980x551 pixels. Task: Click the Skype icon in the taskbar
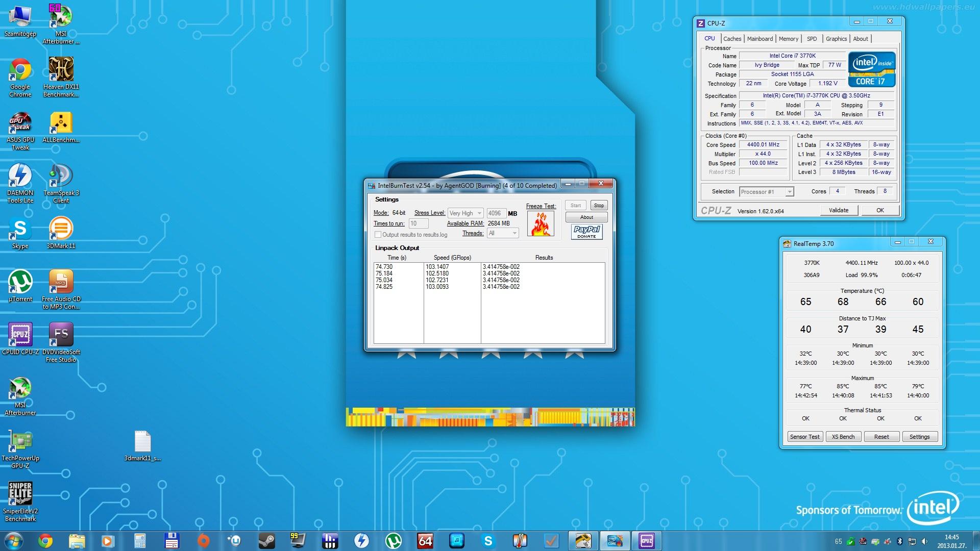tap(488, 541)
